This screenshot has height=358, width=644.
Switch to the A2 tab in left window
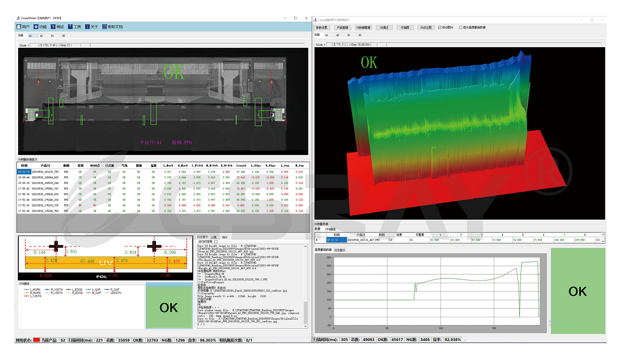(x=41, y=35)
